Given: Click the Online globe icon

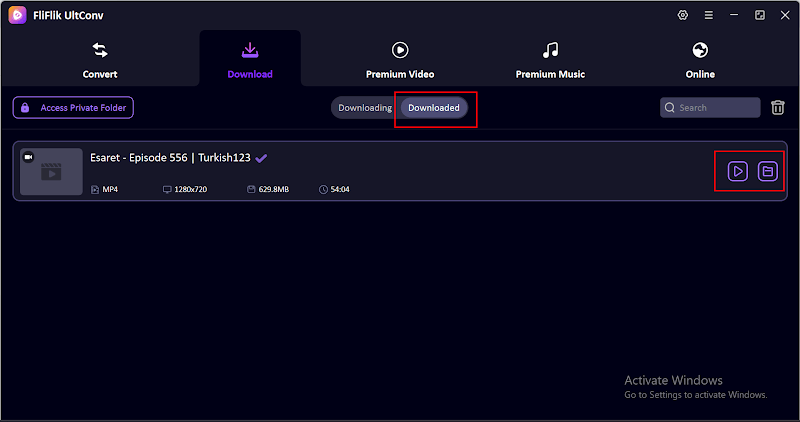Looking at the screenshot, I should (700, 50).
